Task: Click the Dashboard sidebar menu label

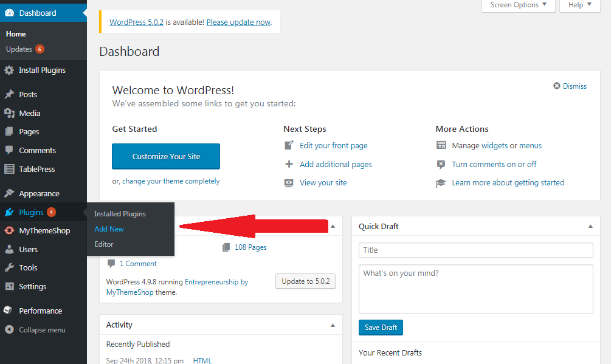Action: (38, 13)
